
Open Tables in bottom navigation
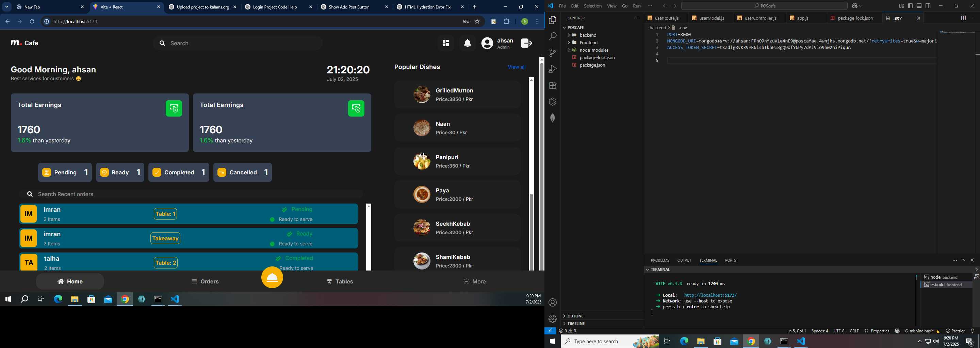click(340, 281)
